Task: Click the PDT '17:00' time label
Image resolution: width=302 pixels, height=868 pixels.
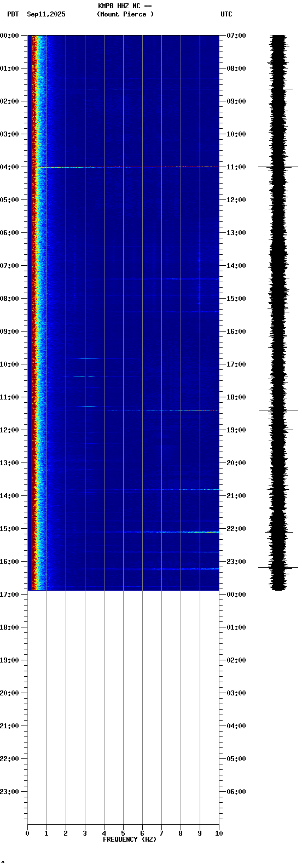Action: click(x=9, y=594)
